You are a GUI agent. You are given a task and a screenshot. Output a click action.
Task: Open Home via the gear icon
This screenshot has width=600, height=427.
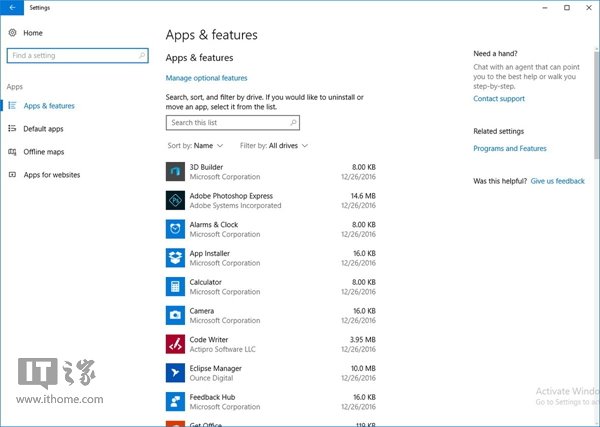tap(12, 33)
